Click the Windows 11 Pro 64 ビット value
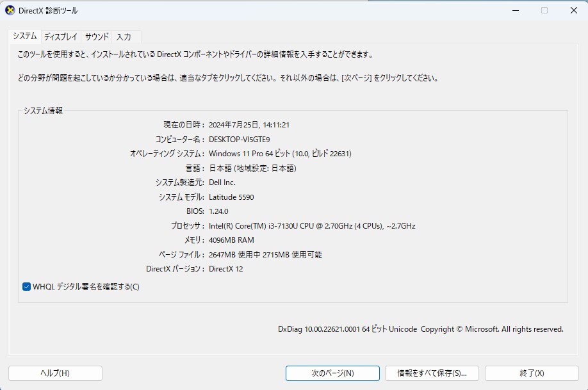 280,154
